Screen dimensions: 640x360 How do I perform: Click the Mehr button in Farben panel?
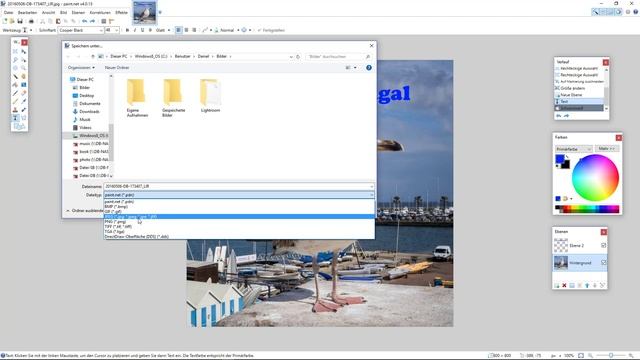click(x=607, y=149)
